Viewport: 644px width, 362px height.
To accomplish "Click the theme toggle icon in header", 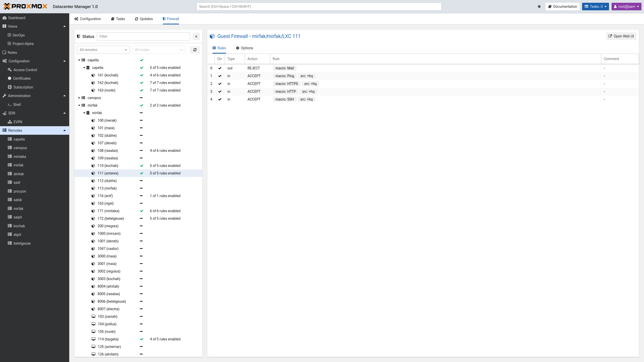I will pos(539,7).
